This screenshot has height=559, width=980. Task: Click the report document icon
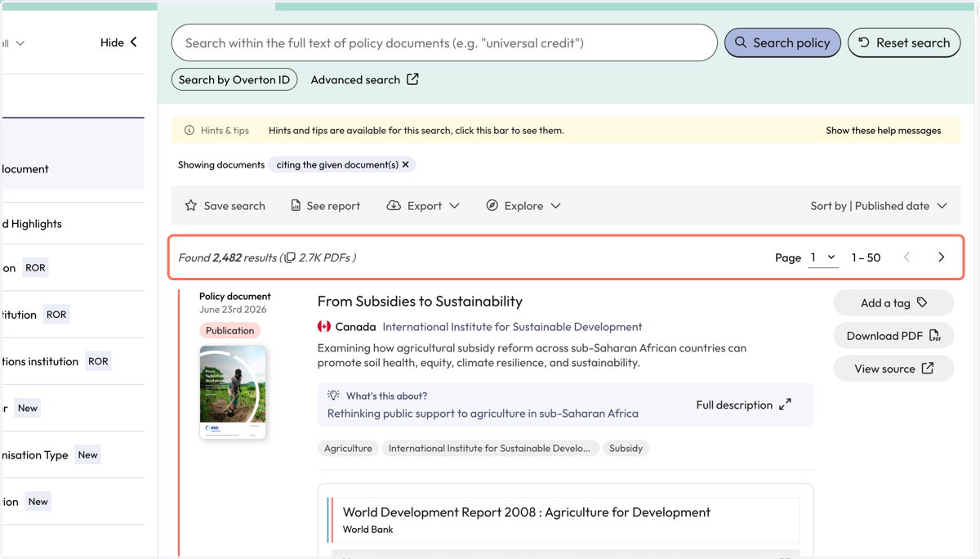296,205
